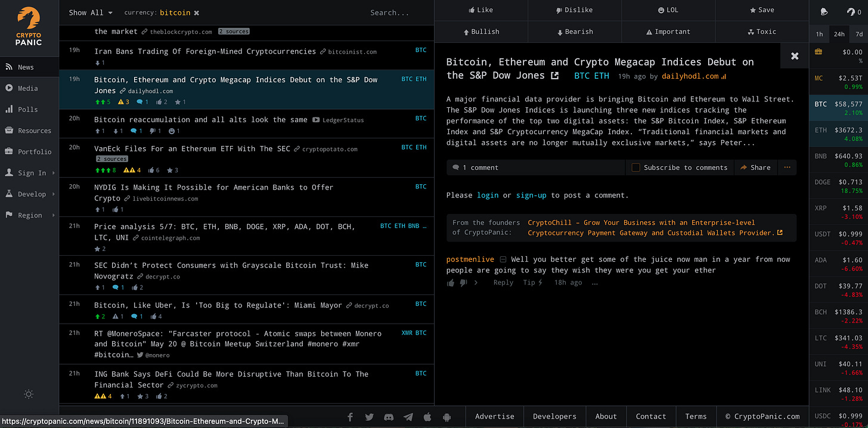The image size is (868, 428).
Task: Toggle light theme with sun icon
Action: pyautogui.click(x=29, y=394)
